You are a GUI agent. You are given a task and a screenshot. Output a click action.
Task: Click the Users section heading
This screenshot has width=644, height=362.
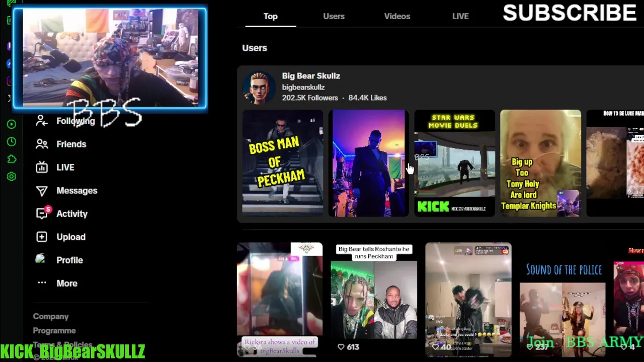tap(255, 48)
